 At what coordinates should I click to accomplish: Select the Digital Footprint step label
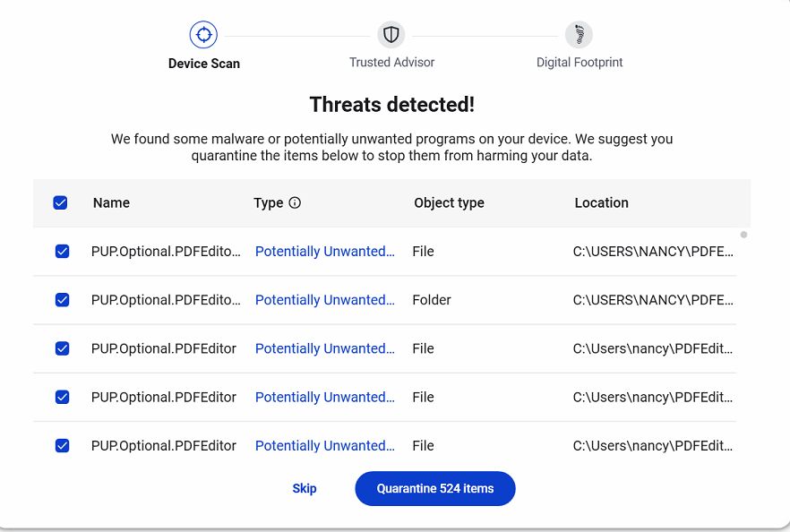point(580,63)
